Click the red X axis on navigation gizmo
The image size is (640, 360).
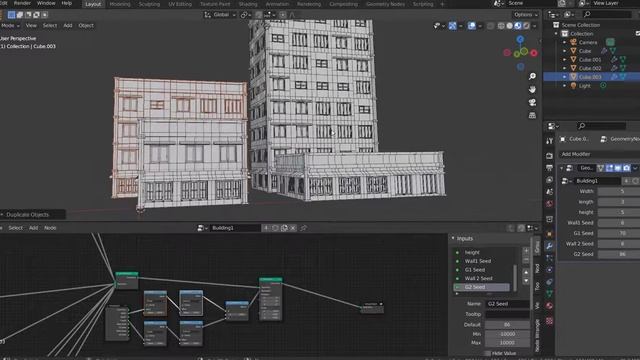[x=533, y=53]
